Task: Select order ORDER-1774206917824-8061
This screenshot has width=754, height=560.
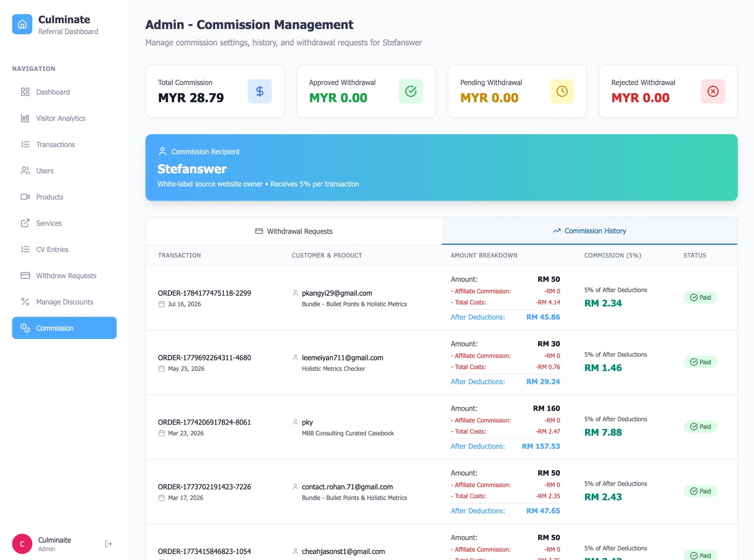Action: point(205,422)
